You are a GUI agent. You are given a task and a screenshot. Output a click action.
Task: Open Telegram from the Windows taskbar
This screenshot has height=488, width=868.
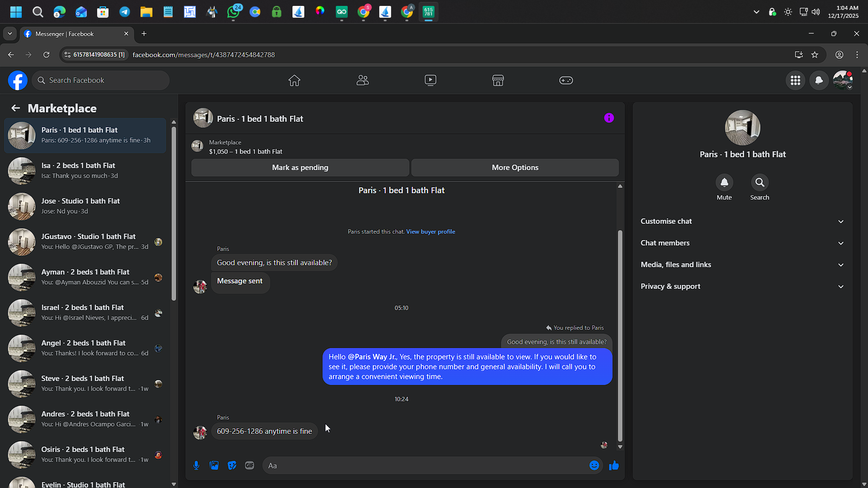(x=125, y=12)
